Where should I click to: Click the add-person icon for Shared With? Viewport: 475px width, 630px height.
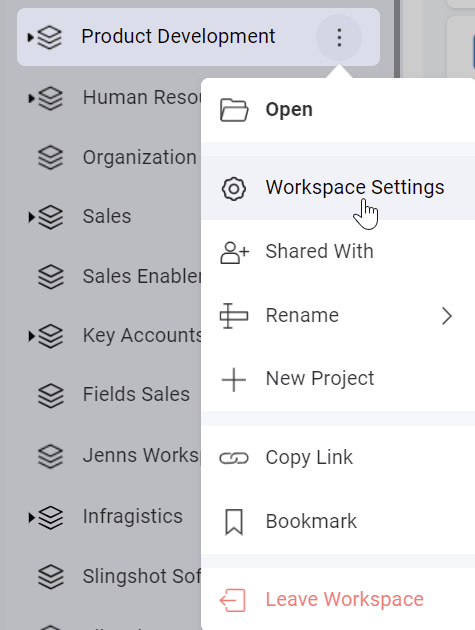235,252
